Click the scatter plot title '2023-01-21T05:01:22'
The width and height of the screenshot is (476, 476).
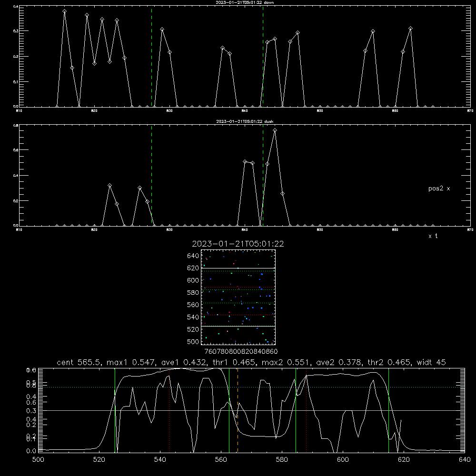pos(238,244)
